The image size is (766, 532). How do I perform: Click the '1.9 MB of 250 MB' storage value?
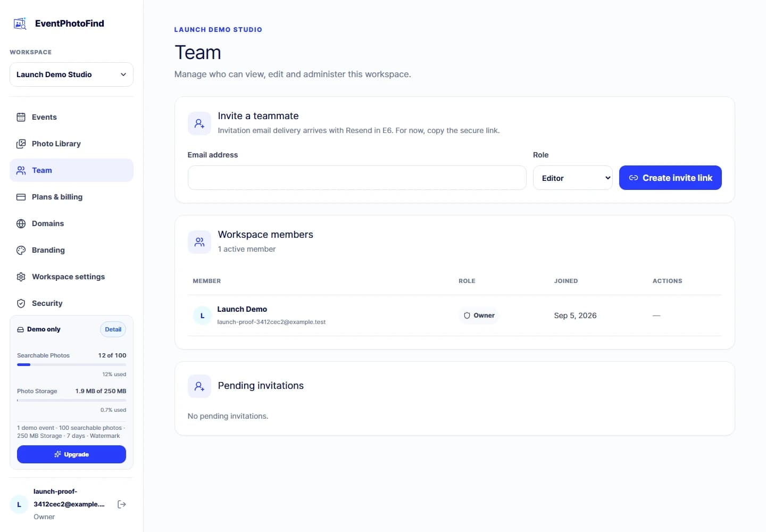[x=101, y=391]
